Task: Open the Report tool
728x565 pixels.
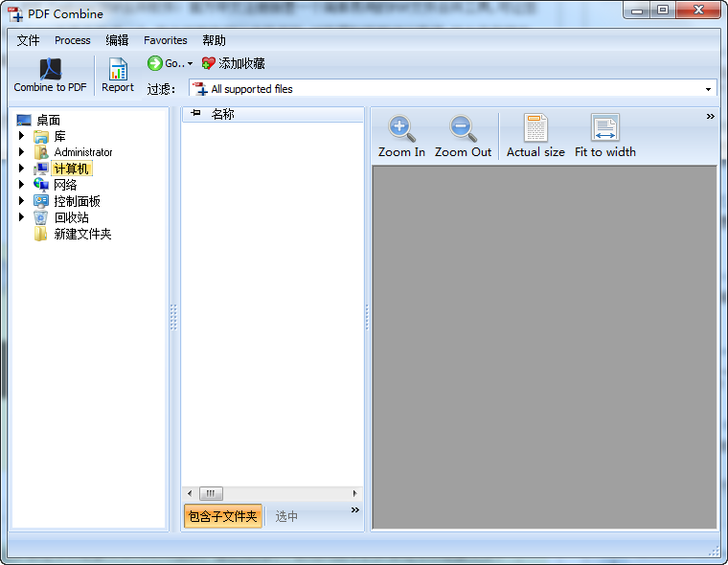Action: [118, 70]
